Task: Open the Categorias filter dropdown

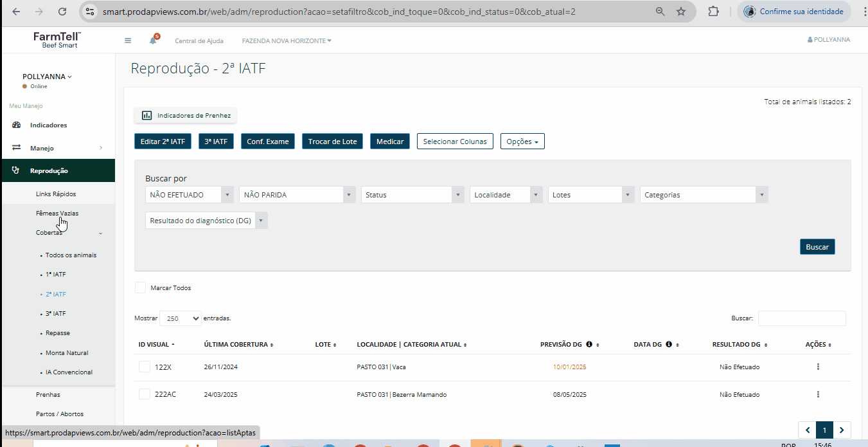Action: click(x=704, y=195)
